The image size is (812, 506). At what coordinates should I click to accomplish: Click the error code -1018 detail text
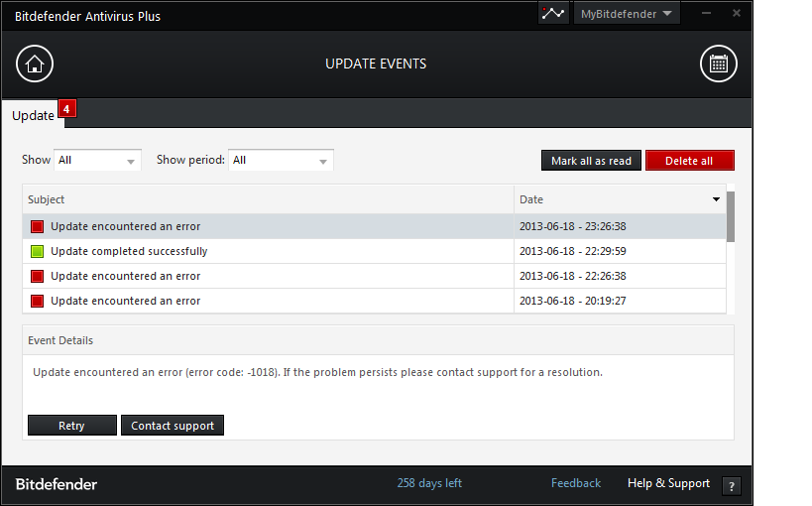317,372
